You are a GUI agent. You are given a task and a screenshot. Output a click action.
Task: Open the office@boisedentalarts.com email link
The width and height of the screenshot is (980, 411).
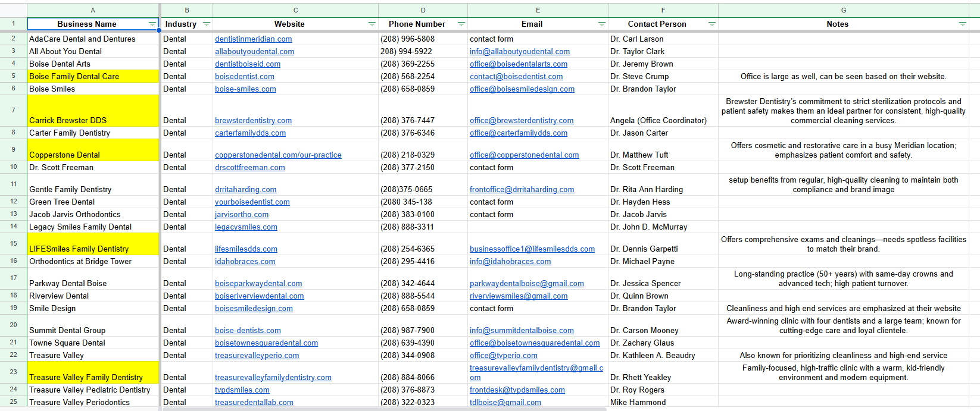(519, 64)
